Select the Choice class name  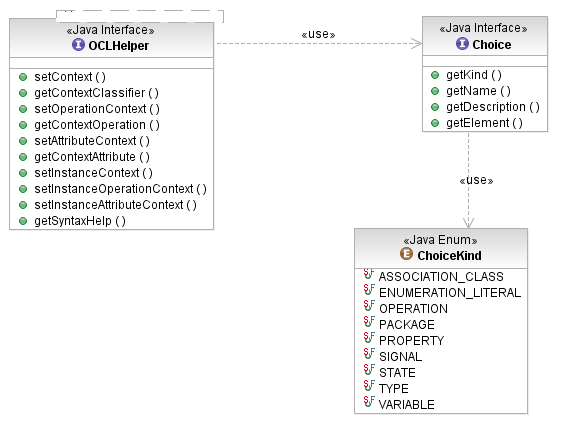[x=492, y=45]
